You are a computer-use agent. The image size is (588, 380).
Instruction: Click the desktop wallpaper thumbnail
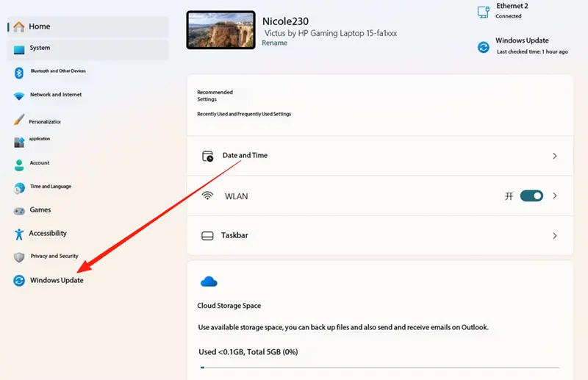coord(221,30)
